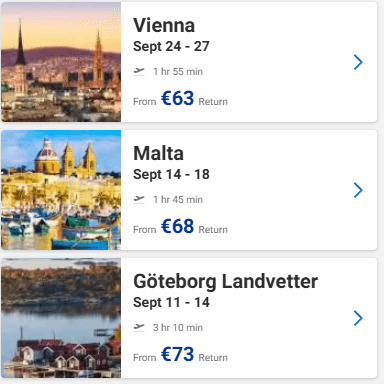384x384 pixels.
Task: Open the Malta card chevron arrow
Action: tap(358, 190)
